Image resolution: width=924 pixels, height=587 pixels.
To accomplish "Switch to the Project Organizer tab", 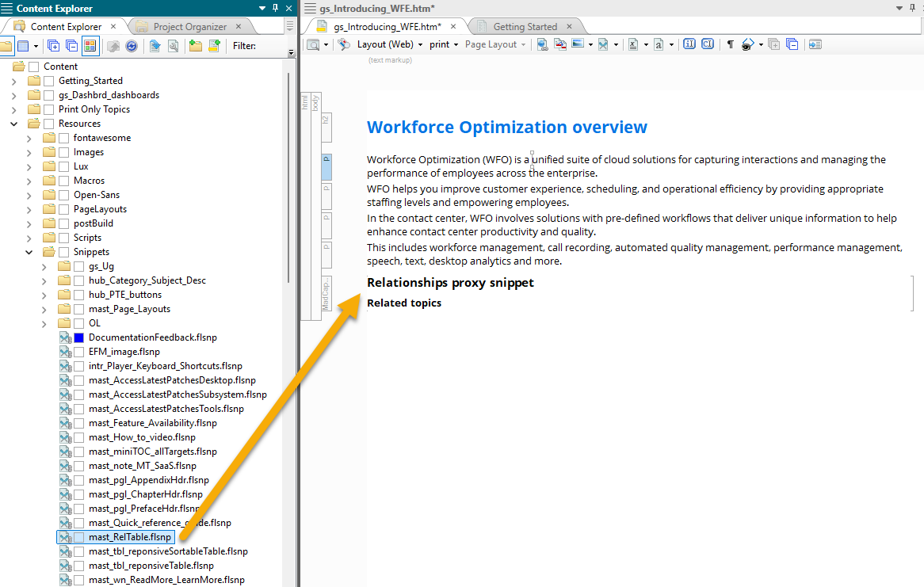I will pos(189,27).
